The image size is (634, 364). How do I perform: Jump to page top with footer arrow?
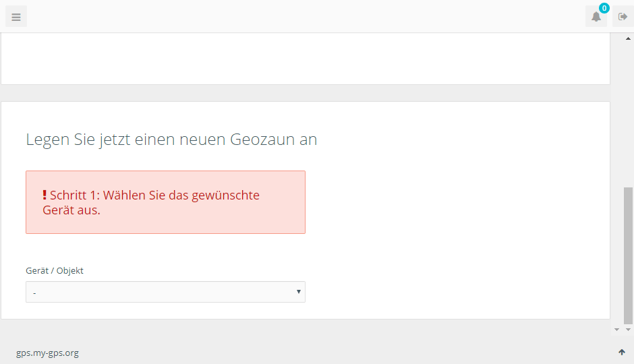tap(622, 353)
